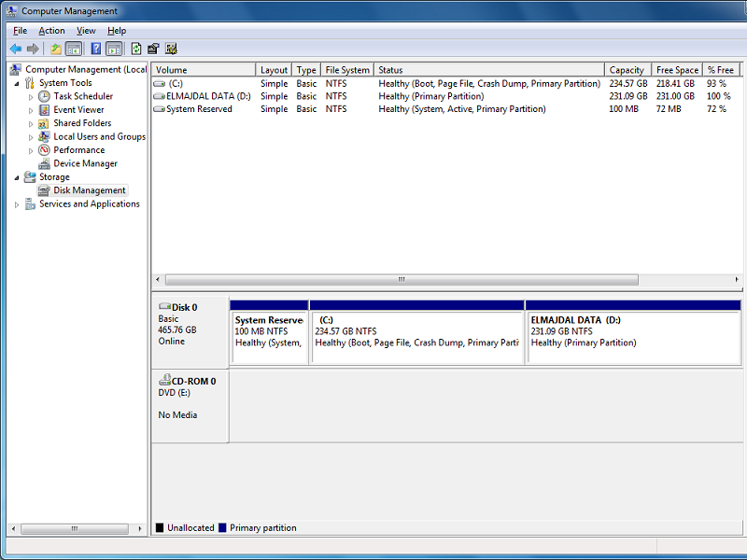Viewport: 747px width, 560px height.
Task: Sort volumes by the Capacity column header
Action: click(626, 70)
